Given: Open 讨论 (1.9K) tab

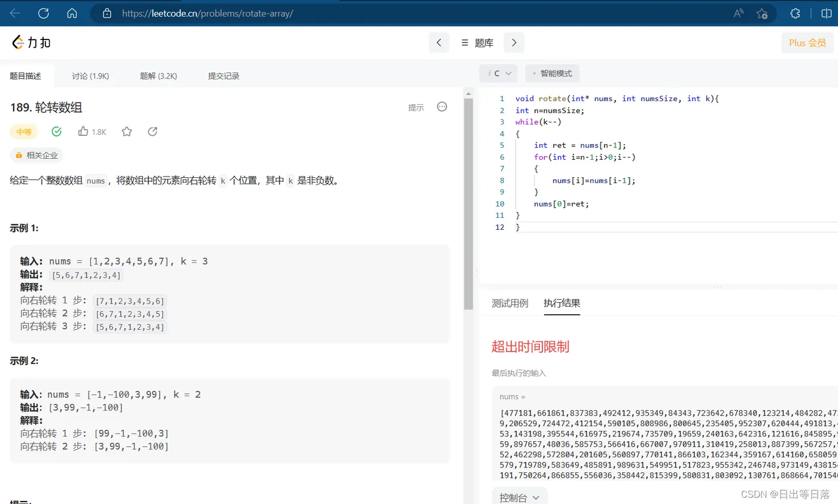Looking at the screenshot, I should tap(90, 76).
